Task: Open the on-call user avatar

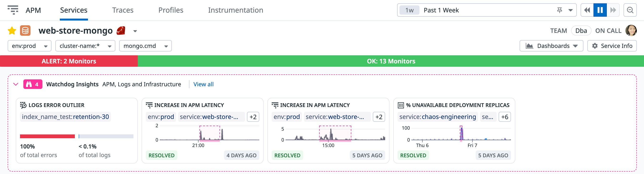Action: (x=631, y=31)
